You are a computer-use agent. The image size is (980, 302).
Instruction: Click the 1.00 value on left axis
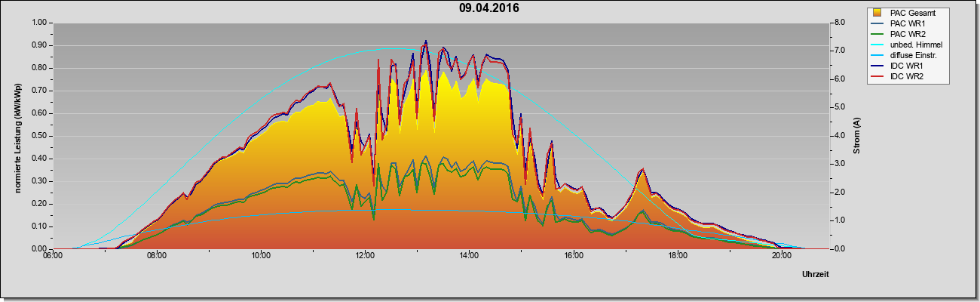39,23
